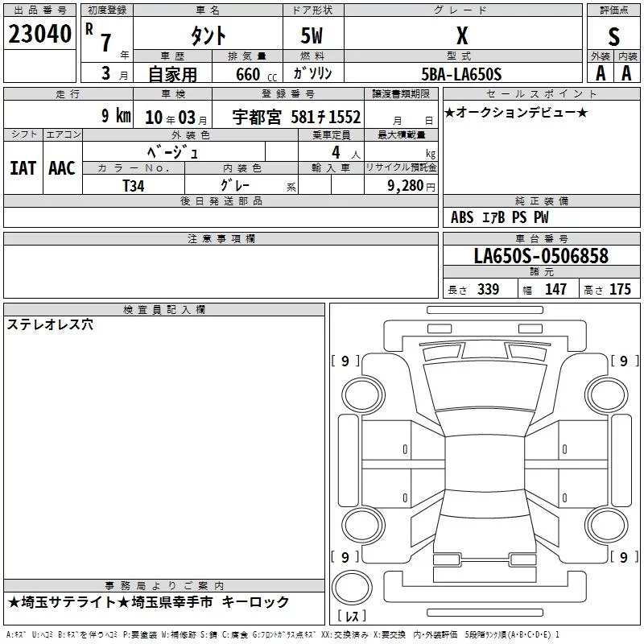The width and height of the screenshot is (644, 644).
Task: Click the 輸入車 header
Action: coord(331,168)
